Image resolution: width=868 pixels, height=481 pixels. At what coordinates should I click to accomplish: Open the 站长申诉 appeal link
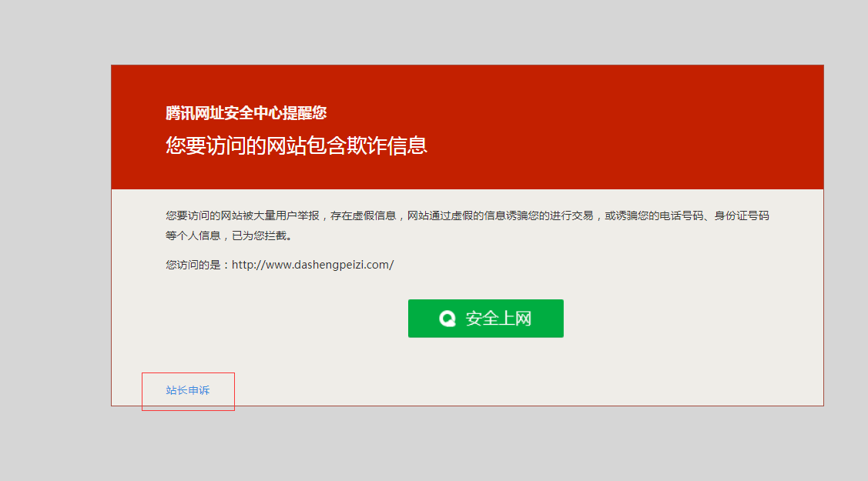click(x=188, y=390)
